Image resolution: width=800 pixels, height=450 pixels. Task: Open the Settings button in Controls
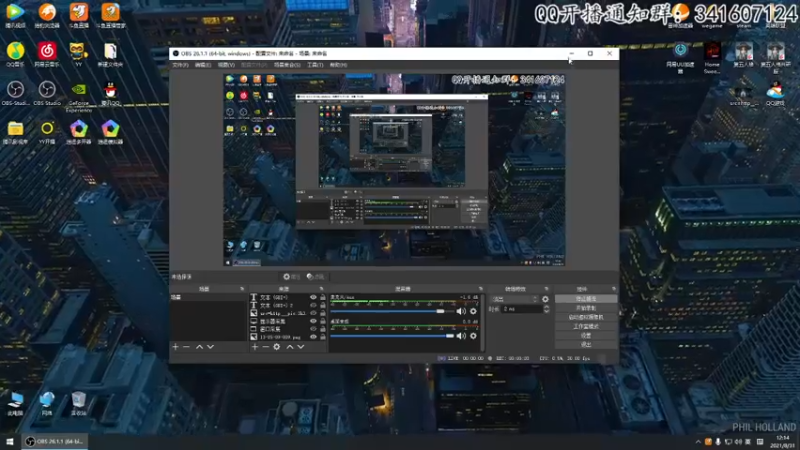586,336
